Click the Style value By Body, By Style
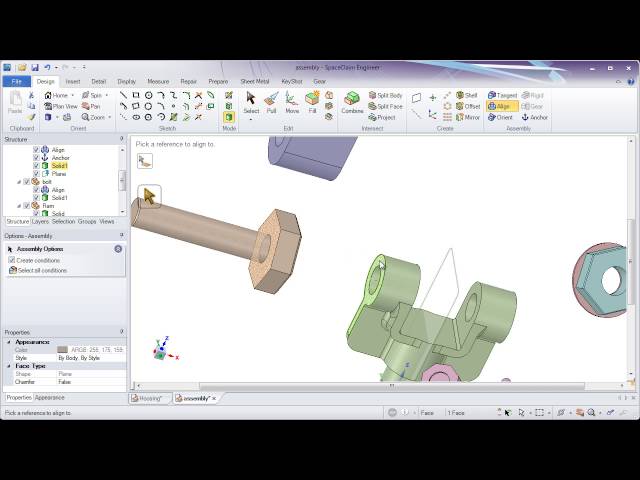The width and height of the screenshot is (640, 480). click(x=79, y=358)
